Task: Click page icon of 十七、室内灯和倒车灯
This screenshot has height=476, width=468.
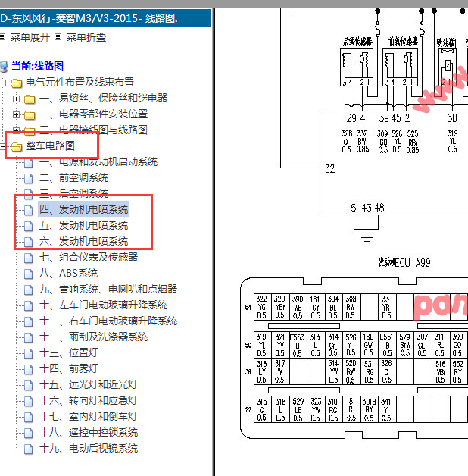Action: (x=29, y=417)
